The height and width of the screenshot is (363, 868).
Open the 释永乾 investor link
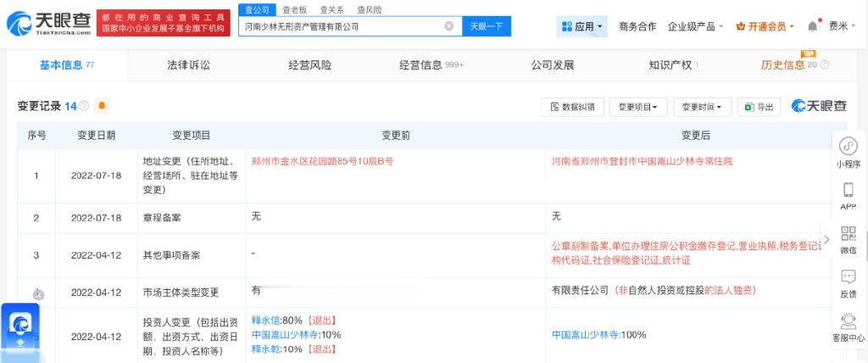pyautogui.click(x=265, y=349)
